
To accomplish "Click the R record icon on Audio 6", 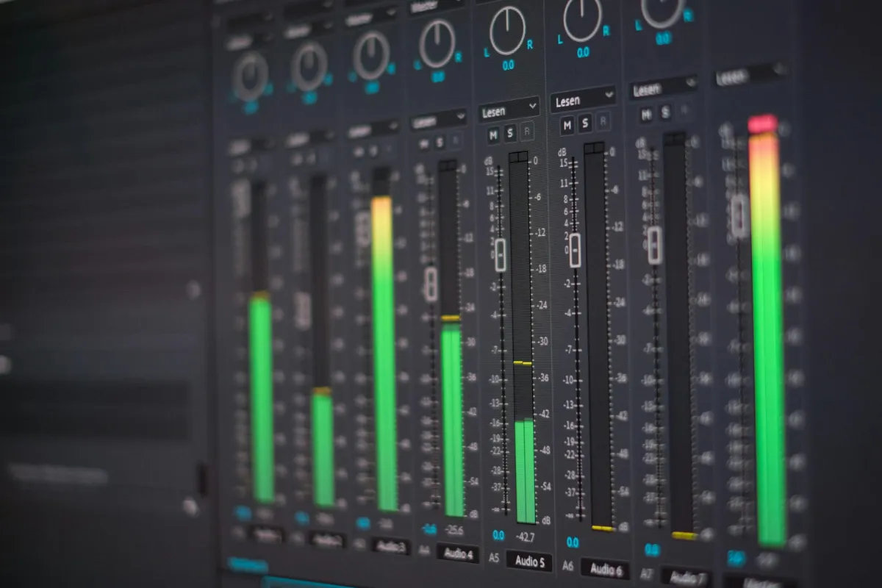I will [603, 122].
